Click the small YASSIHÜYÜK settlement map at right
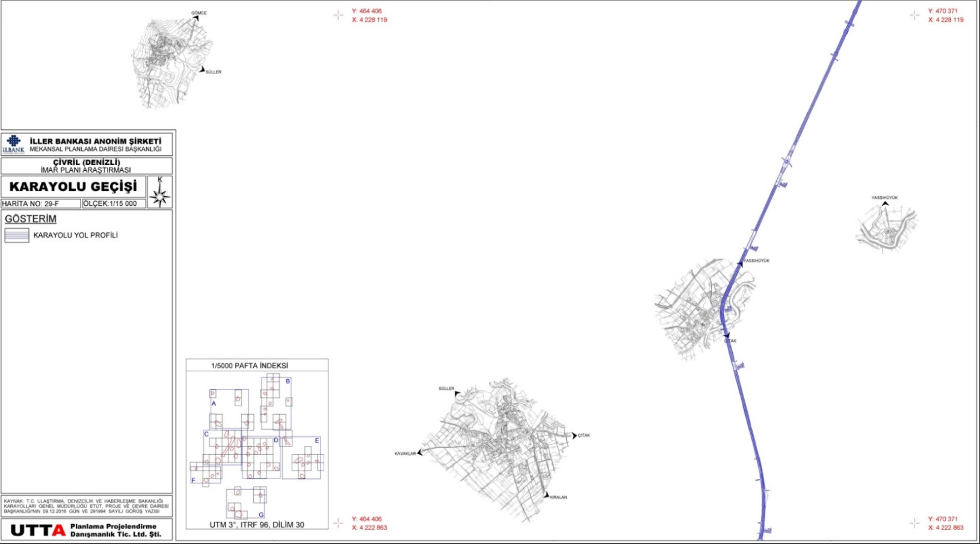 coord(886,227)
